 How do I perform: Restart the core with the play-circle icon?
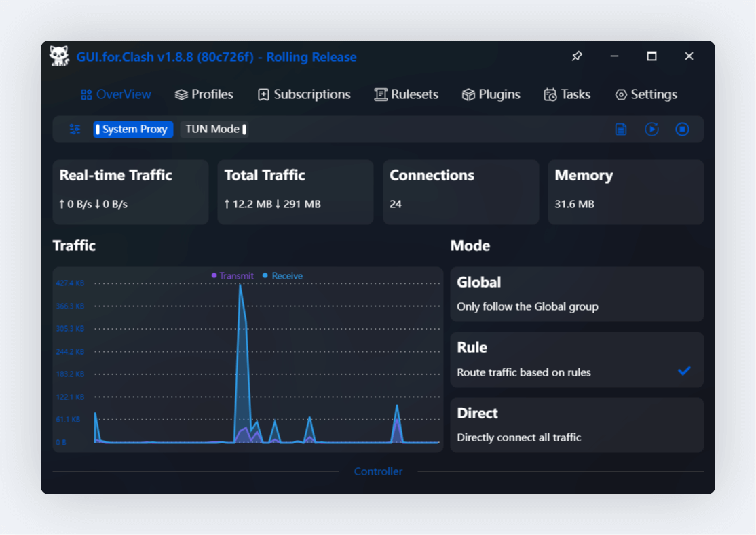coord(652,129)
